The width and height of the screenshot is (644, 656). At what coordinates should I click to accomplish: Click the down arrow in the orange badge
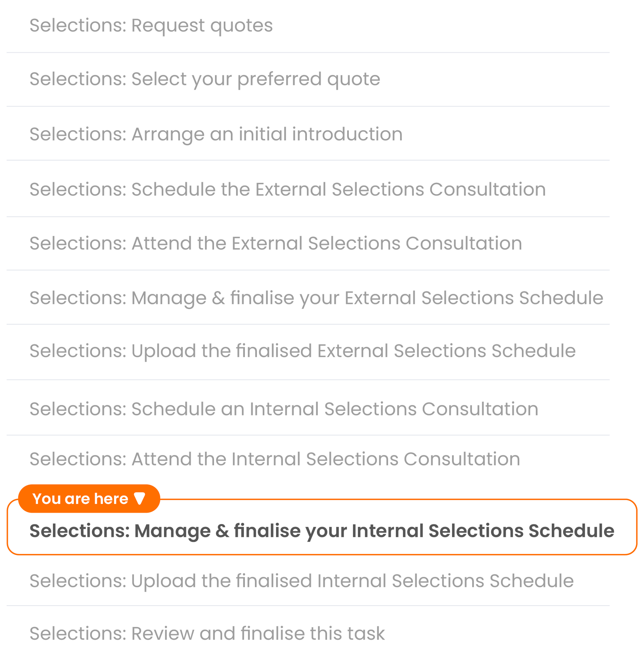click(x=139, y=498)
